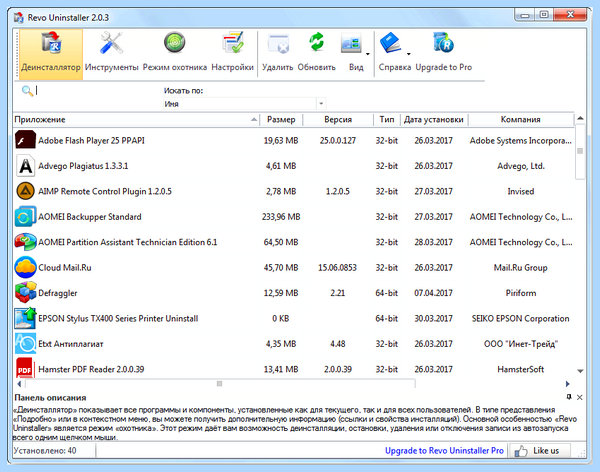This screenshot has height=472, width=600.
Task: Expand the Справка dropdown arrow
Action: [x=409, y=54]
